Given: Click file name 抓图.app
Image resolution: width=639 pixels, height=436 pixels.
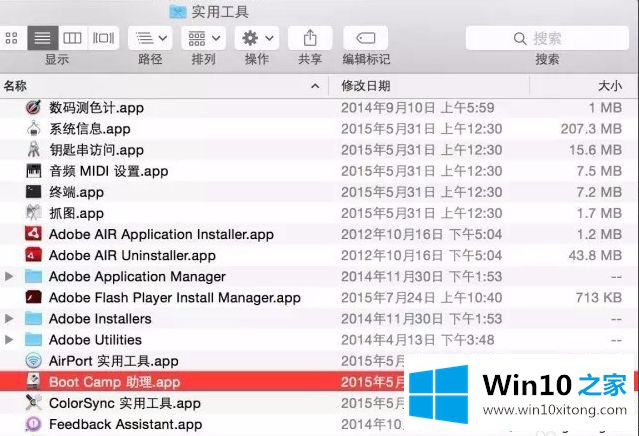Looking at the screenshot, I should click(77, 213).
